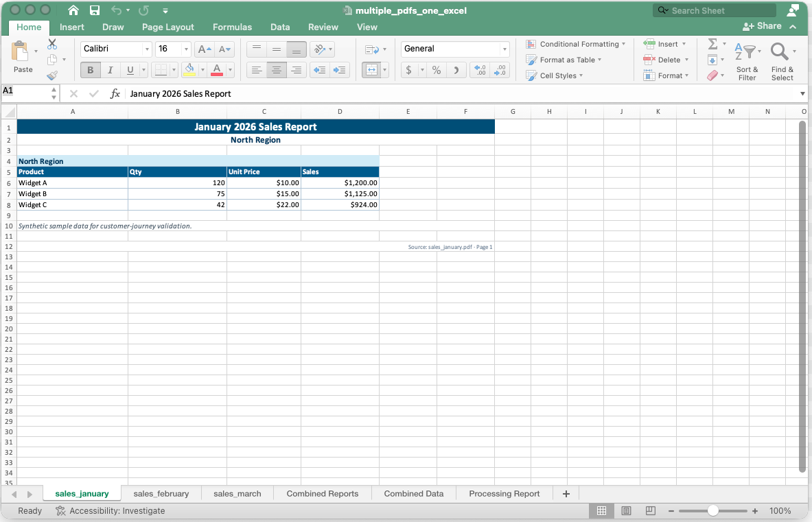Apply fill color with the paint bucket
Image resolution: width=812 pixels, height=522 pixels.
pyautogui.click(x=189, y=70)
